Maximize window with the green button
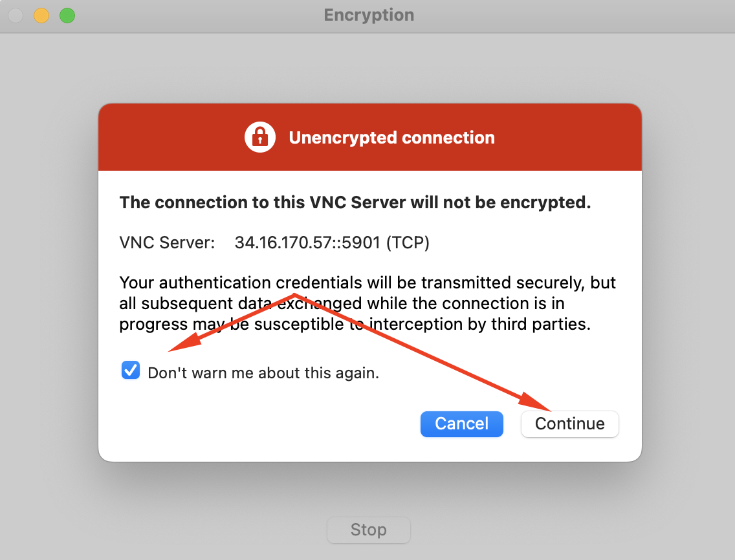Viewport: 735px width, 560px height. pos(67,16)
